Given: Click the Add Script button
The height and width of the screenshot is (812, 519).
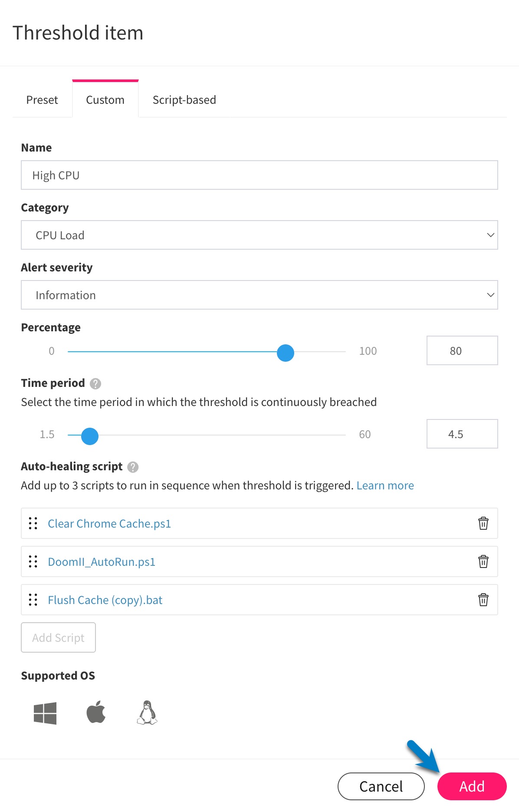Looking at the screenshot, I should [58, 637].
